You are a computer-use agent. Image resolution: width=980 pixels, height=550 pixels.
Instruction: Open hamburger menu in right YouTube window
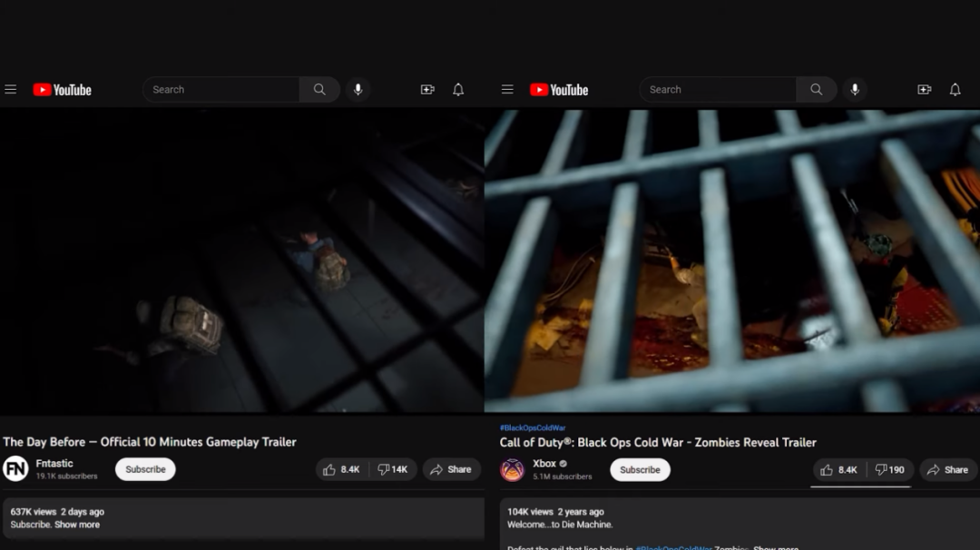pyautogui.click(x=507, y=89)
